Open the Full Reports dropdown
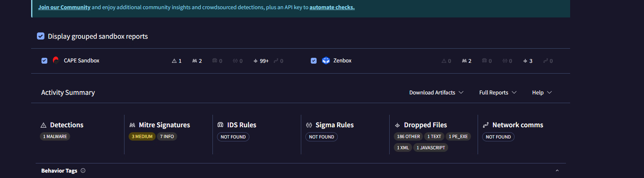This screenshot has width=644, height=178. (498, 92)
